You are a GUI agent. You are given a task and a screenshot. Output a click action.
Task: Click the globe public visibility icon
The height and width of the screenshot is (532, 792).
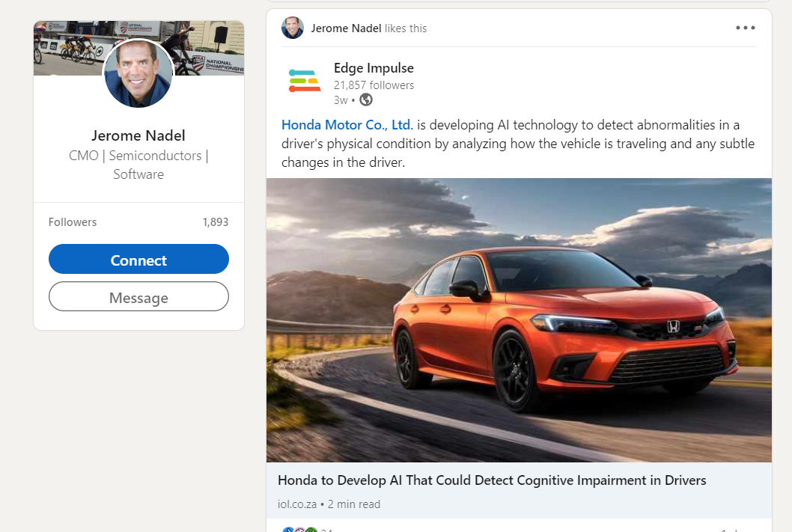tap(366, 100)
